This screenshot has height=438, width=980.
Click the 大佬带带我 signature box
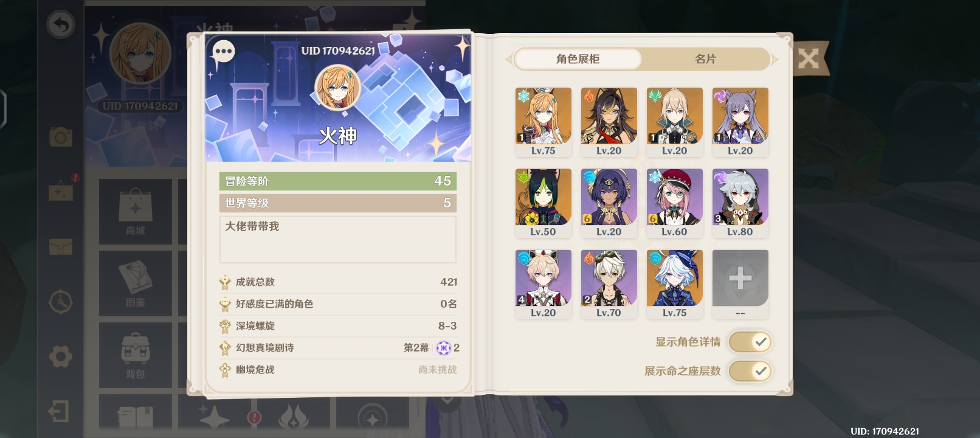coord(337,239)
